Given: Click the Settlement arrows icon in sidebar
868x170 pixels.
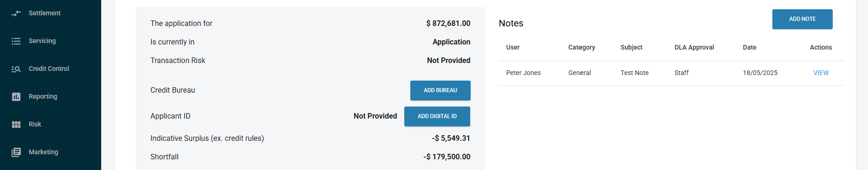Looking at the screenshot, I should (16, 13).
